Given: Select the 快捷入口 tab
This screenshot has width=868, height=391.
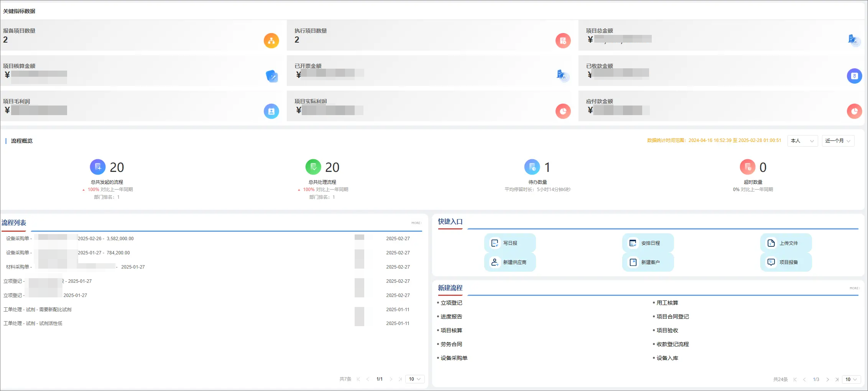Looking at the screenshot, I should tap(450, 222).
